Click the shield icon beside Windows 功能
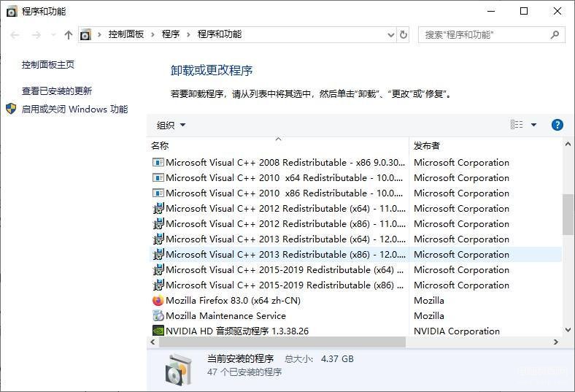The image size is (575, 392). click(x=11, y=109)
